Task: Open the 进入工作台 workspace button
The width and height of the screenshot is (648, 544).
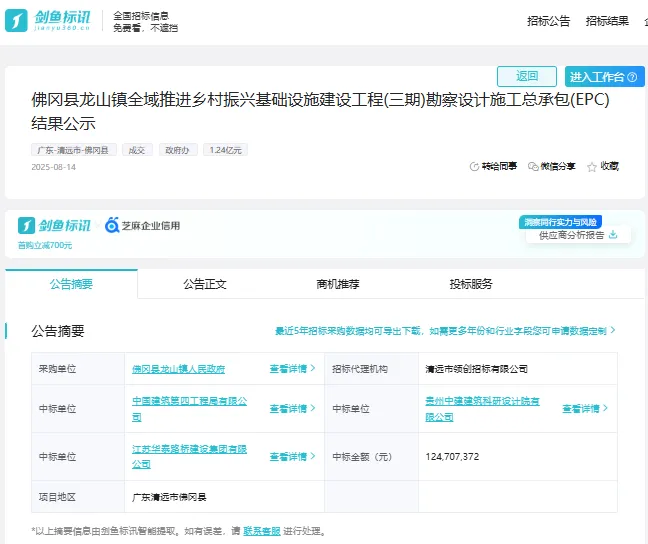Action: [603, 77]
